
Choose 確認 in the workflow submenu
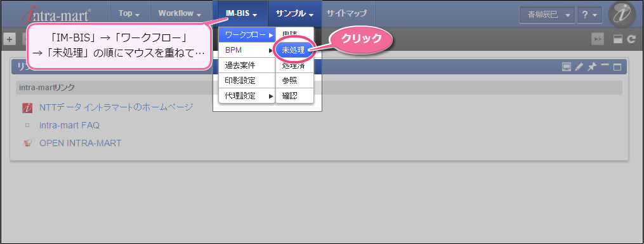point(294,96)
